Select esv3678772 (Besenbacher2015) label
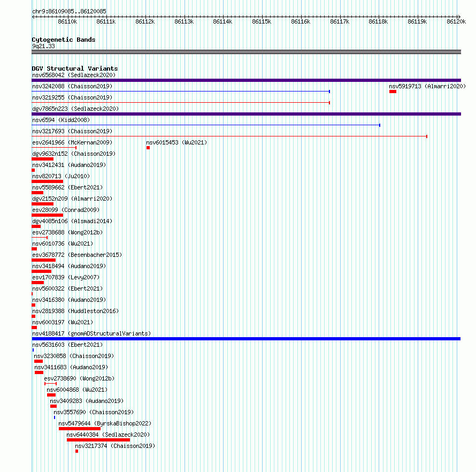The height and width of the screenshot is (472, 476). pyautogui.click(x=77, y=255)
